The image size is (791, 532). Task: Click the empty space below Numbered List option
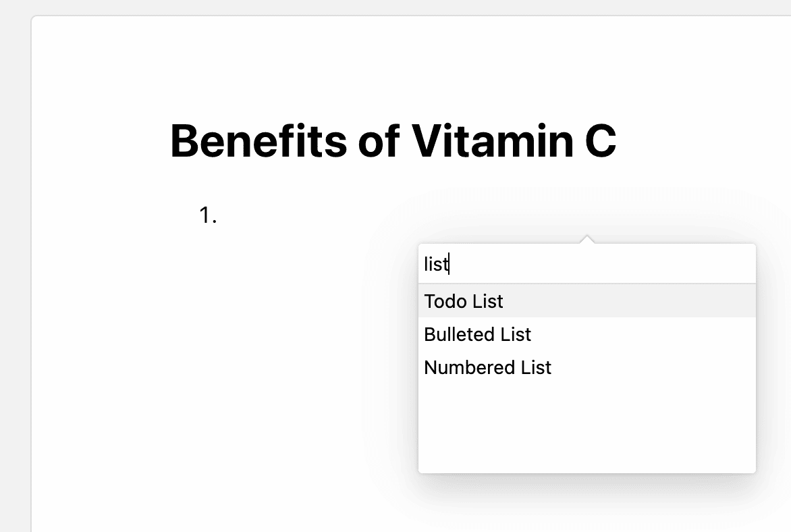point(586,425)
